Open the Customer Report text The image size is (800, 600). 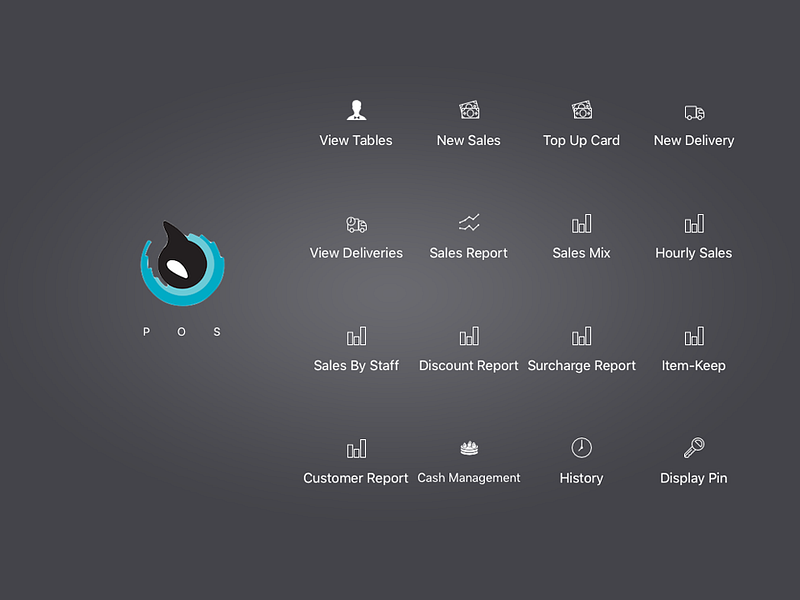(356, 479)
